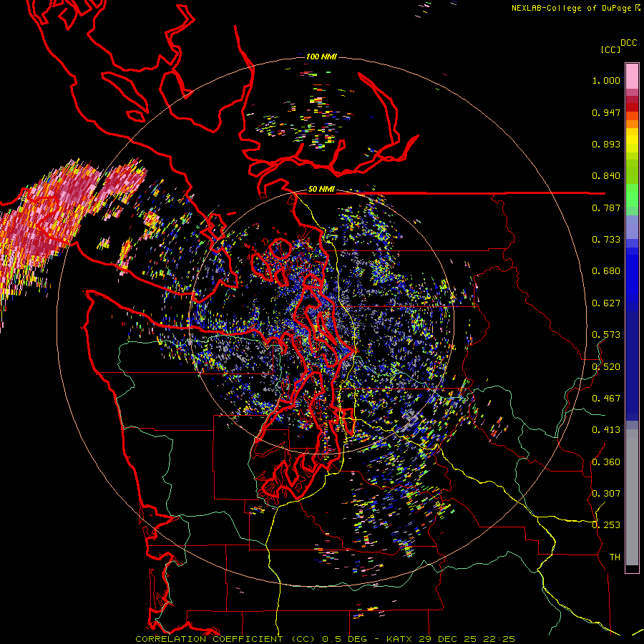Click the 0.947 scale value
Viewport: 644px width, 644px height.
pos(606,112)
